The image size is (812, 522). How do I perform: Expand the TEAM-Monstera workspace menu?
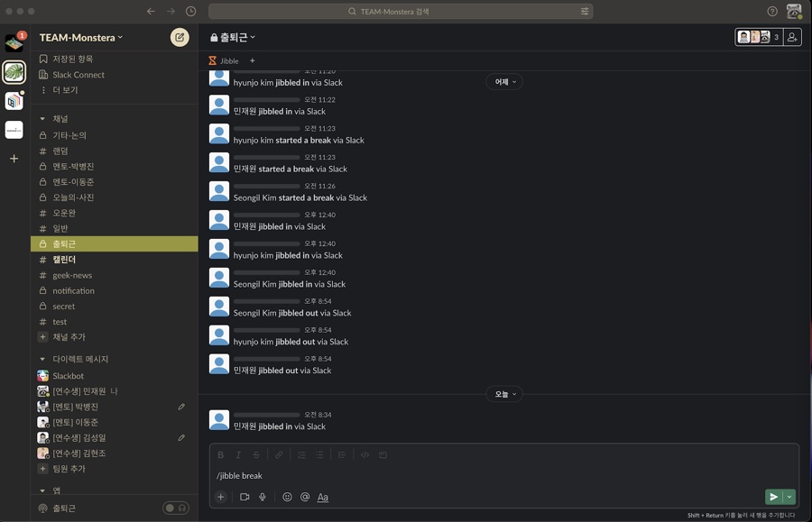pyautogui.click(x=81, y=38)
